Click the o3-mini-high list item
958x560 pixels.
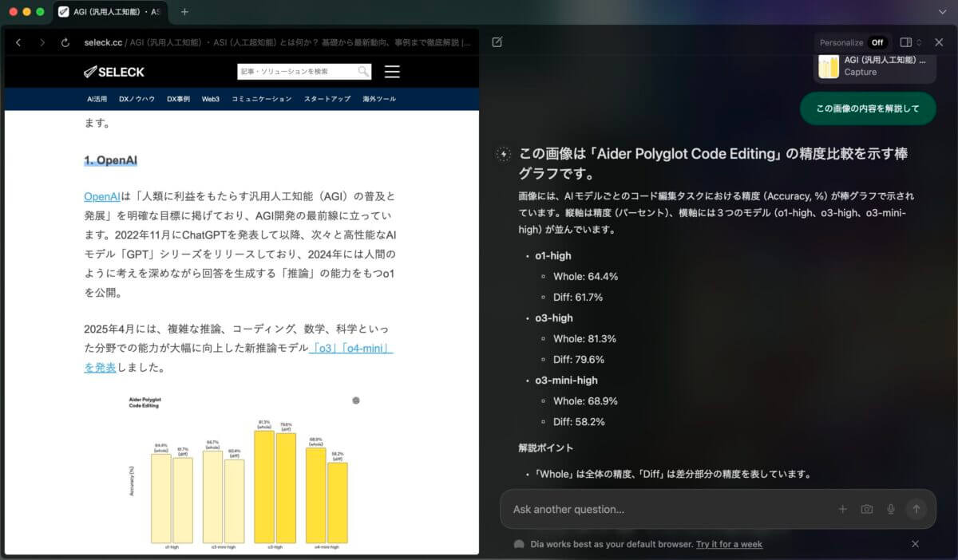pos(566,381)
